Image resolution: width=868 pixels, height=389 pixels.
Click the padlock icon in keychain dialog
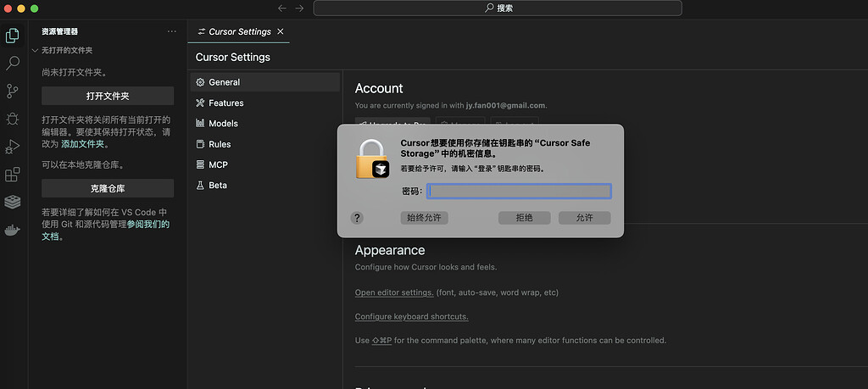[x=373, y=158]
